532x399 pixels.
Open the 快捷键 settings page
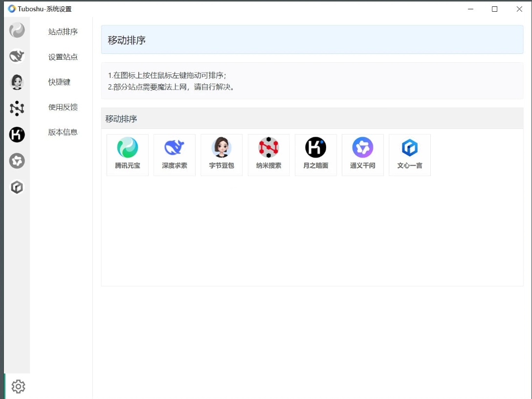(x=59, y=82)
